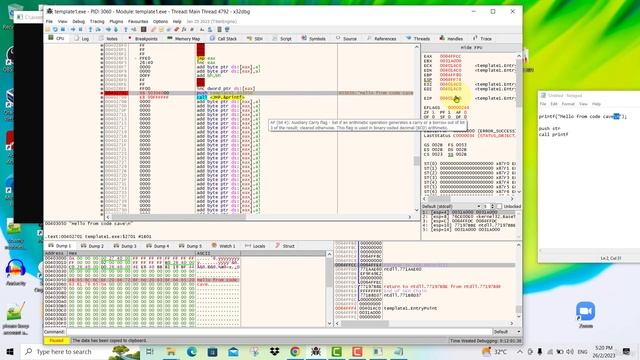
Task: Open the Breakpoints tab
Action: click(142, 38)
